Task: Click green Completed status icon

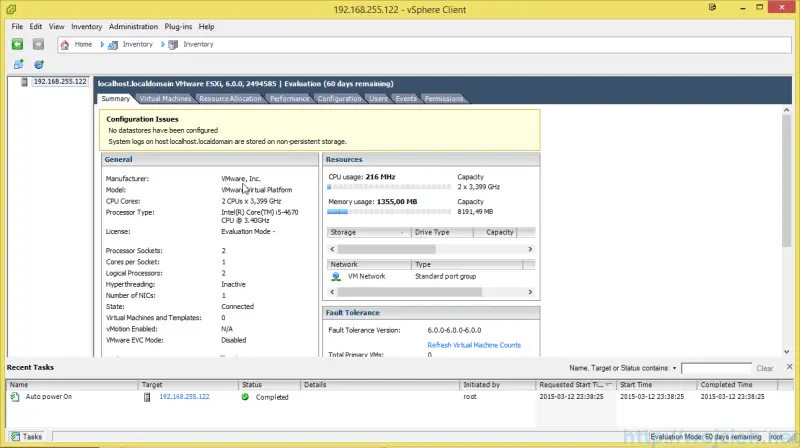Action: 245,397
